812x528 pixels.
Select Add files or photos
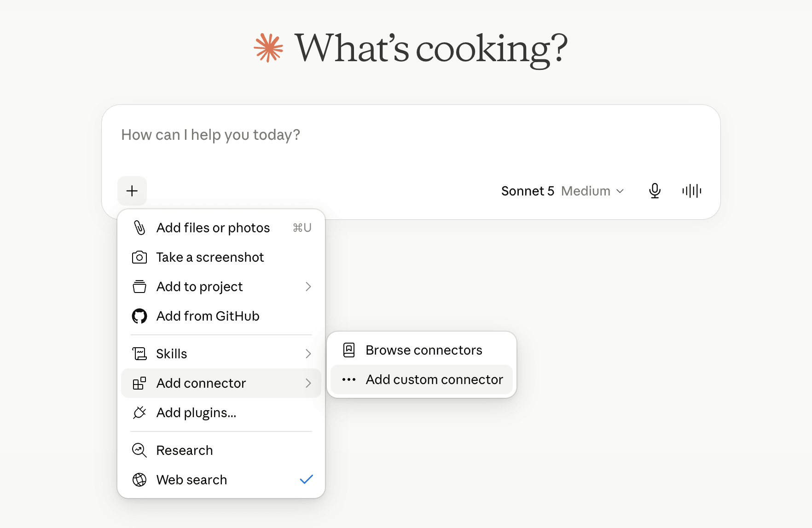[221, 228]
